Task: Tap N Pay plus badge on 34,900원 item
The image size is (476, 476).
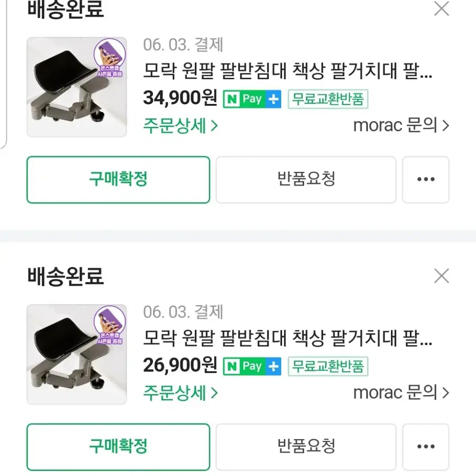Action: 252,99
